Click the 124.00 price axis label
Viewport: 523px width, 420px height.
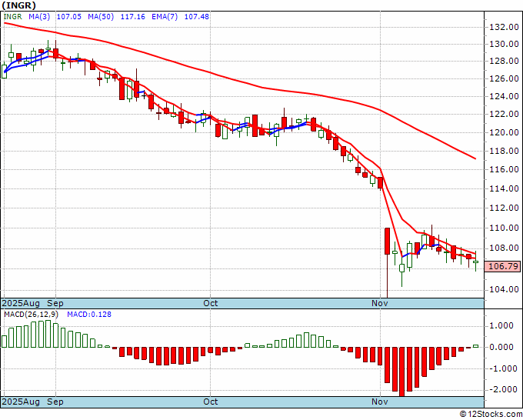pyautogui.click(x=504, y=96)
